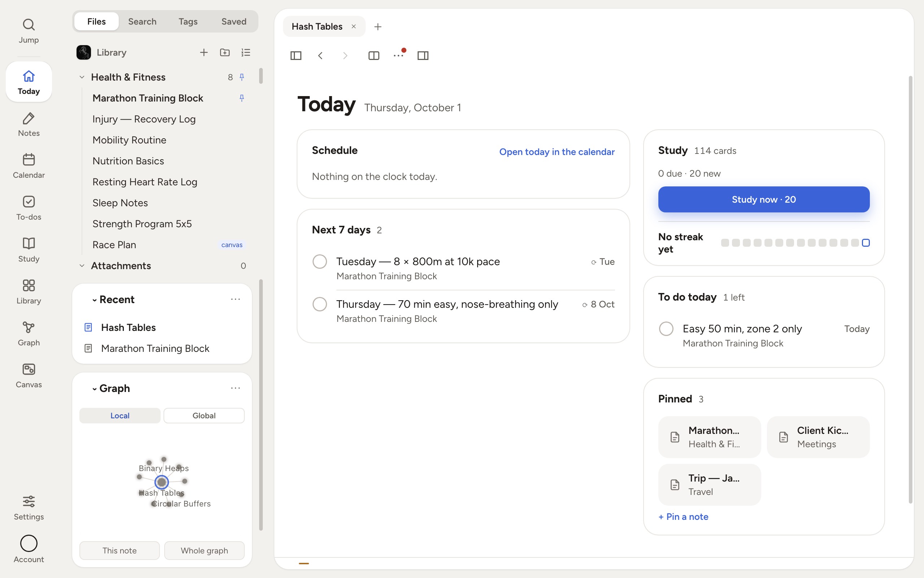This screenshot has height=578, width=924.
Task: Change the file list sort order
Action: (246, 52)
